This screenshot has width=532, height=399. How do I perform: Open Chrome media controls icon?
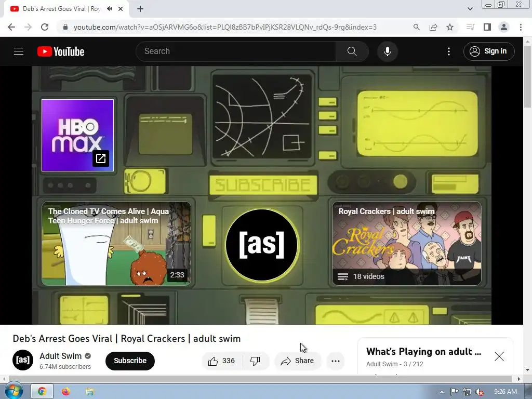(x=470, y=27)
